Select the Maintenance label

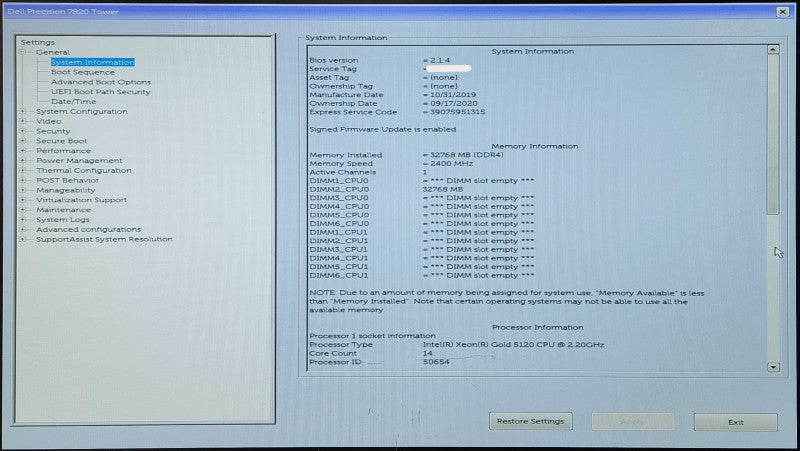(63, 210)
